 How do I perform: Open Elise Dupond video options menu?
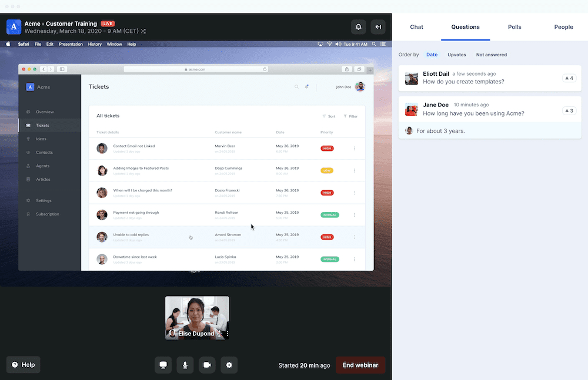pos(227,334)
